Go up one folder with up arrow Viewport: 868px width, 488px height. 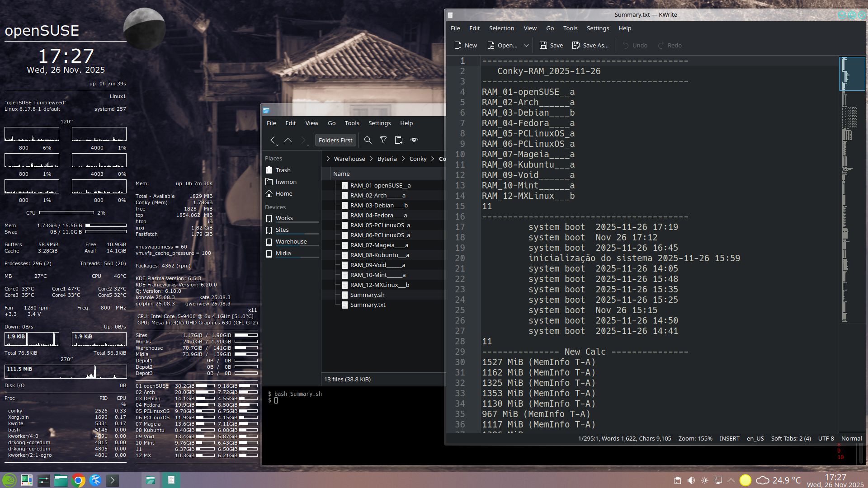[x=288, y=140]
